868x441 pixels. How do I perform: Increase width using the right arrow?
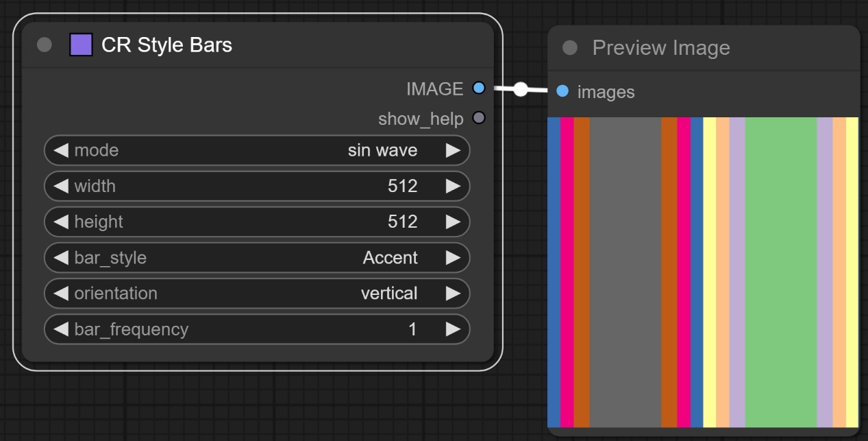point(453,186)
